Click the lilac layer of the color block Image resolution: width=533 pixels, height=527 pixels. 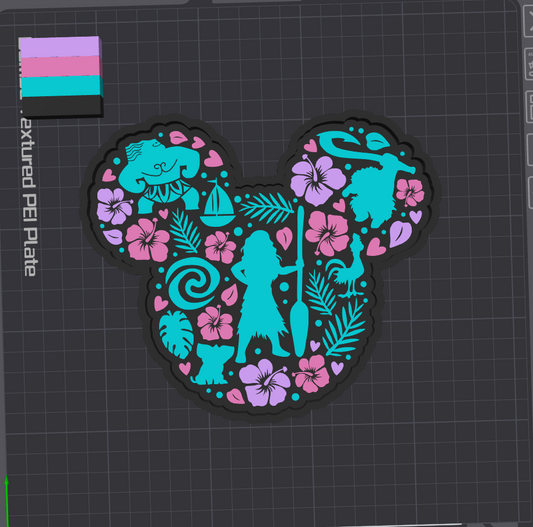tap(60, 47)
